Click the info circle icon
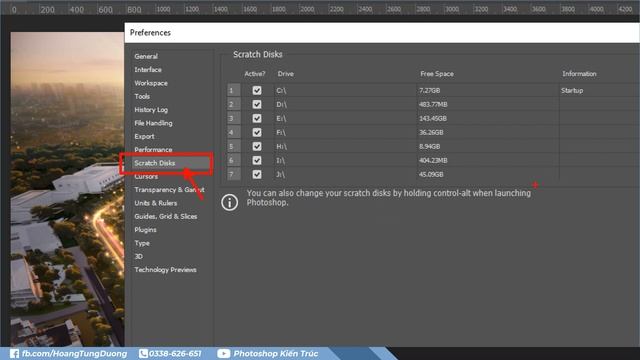640x360 pixels. [x=229, y=202]
